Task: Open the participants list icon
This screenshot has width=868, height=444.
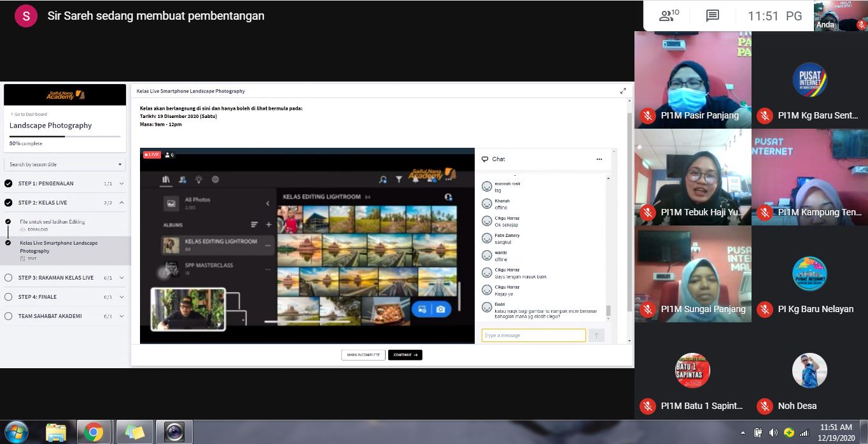Action: pyautogui.click(x=669, y=16)
